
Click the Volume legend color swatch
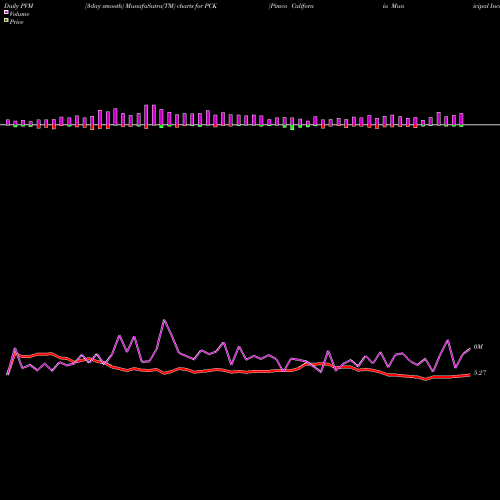click(6, 12)
